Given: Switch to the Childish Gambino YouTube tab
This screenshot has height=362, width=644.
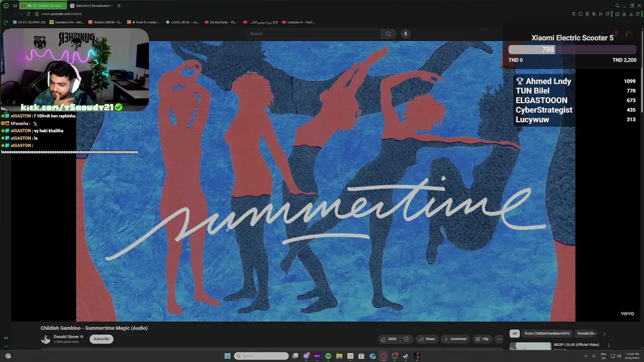Looking at the screenshot, I should 43,6.
